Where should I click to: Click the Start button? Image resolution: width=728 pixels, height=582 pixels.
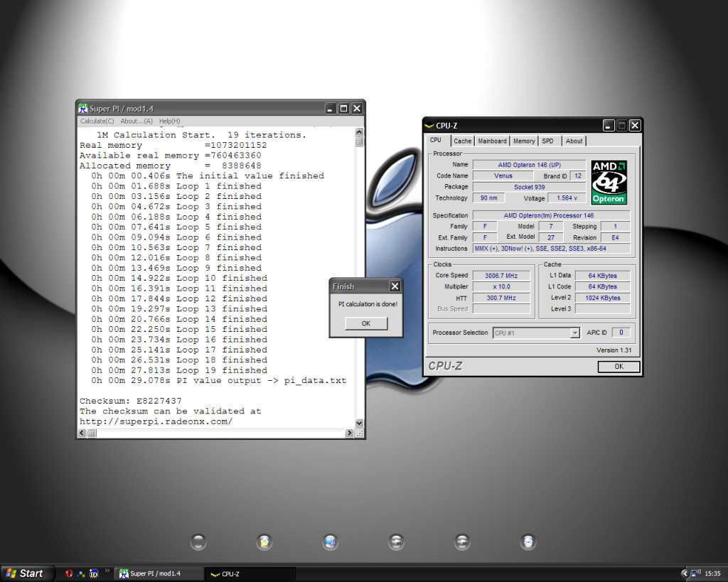(x=26, y=573)
